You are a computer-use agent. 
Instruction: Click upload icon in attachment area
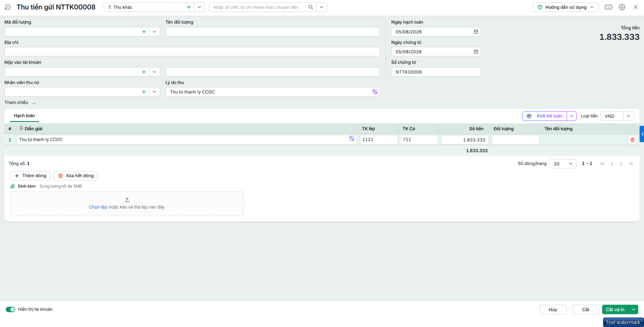(x=127, y=200)
